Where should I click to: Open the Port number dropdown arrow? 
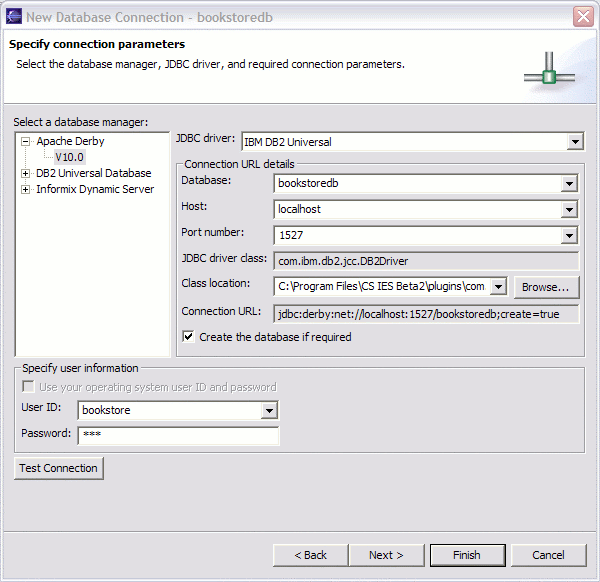[569, 235]
